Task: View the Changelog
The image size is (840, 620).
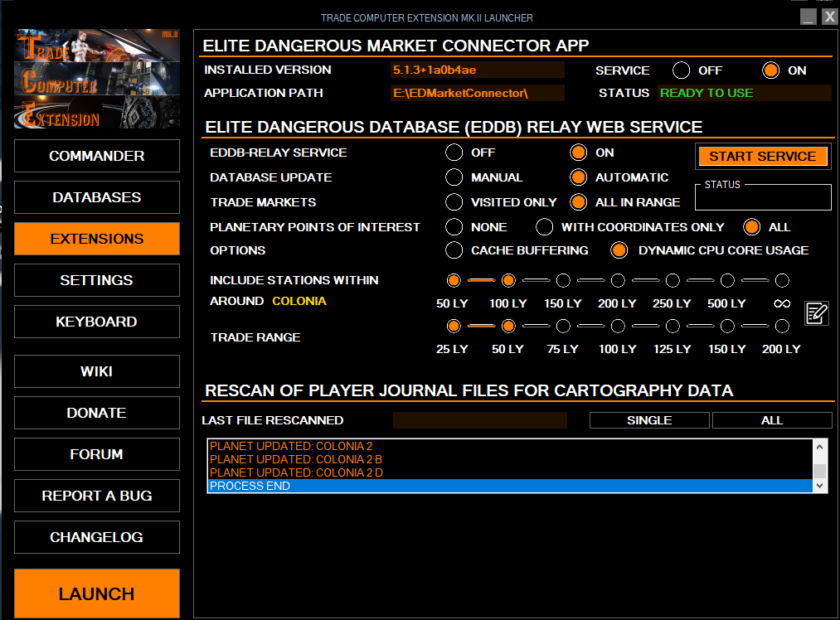Action: pos(97,537)
